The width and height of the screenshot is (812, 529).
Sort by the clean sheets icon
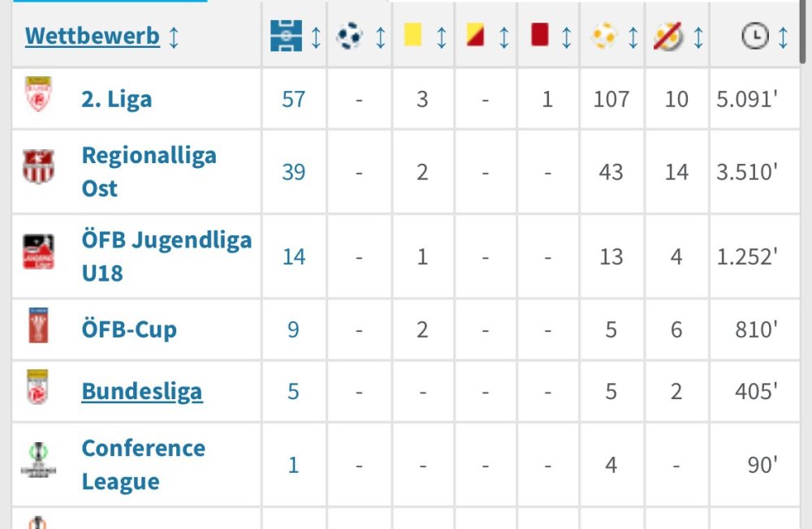click(668, 37)
